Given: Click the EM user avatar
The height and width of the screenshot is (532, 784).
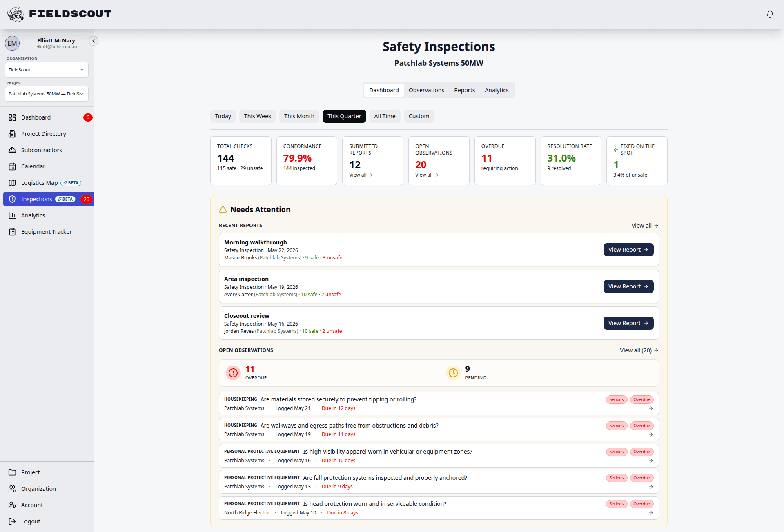Looking at the screenshot, I should coord(12,43).
